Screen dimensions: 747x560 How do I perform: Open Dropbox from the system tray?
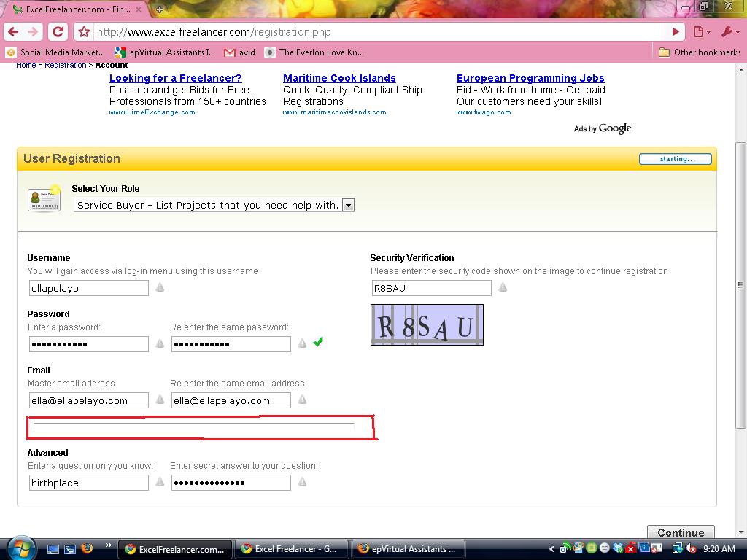pos(617,547)
